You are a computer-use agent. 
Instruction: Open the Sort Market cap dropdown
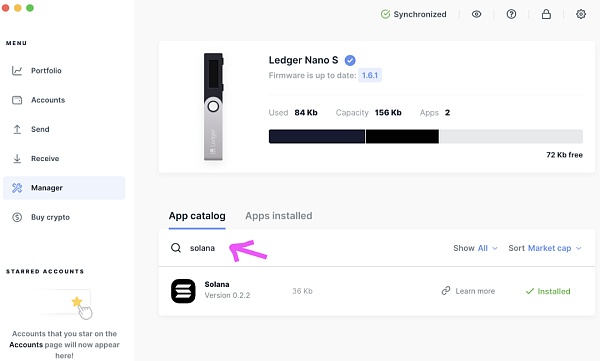click(545, 248)
